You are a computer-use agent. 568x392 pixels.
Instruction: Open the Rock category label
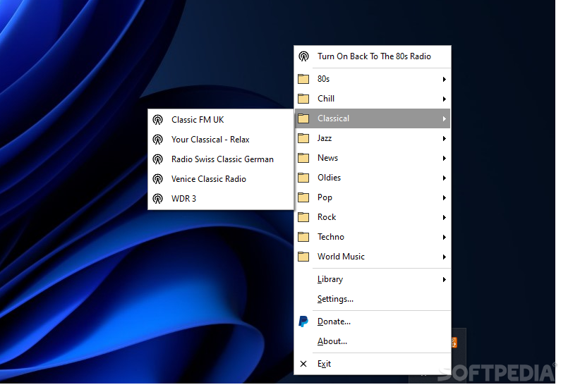coord(327,217)
